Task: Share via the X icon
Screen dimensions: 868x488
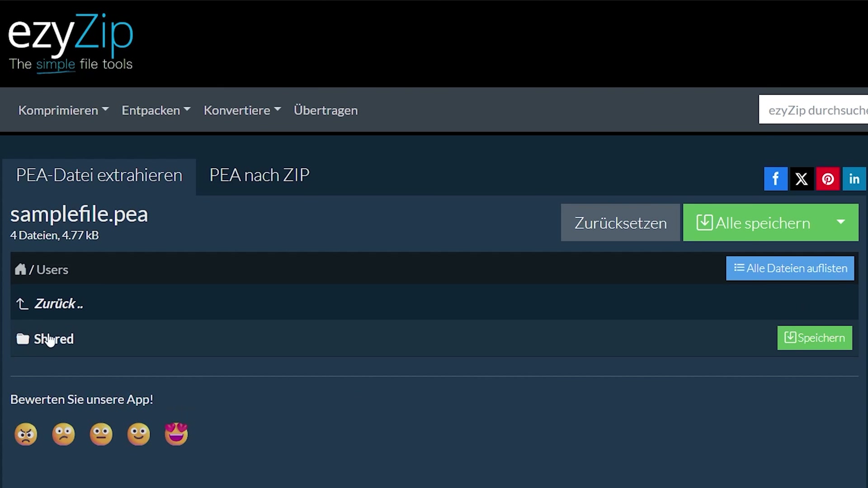Action: click(x=802, y=178)
